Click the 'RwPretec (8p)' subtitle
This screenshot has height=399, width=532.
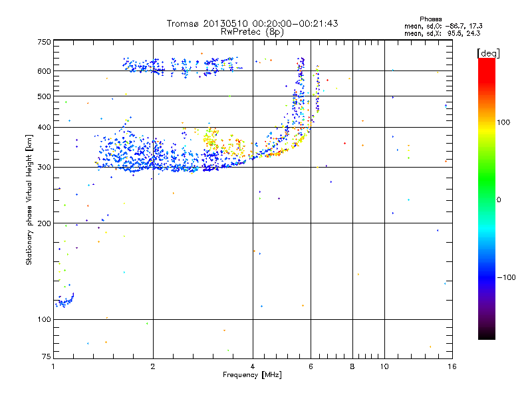click(252, 32)
